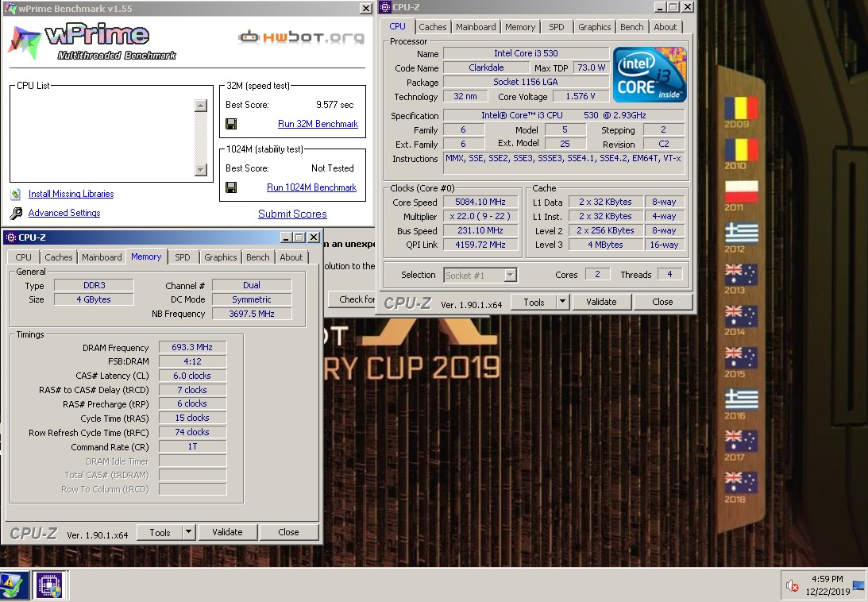Click the muted volume tray icon
868x602 pixels.
[x=793, y=585]
